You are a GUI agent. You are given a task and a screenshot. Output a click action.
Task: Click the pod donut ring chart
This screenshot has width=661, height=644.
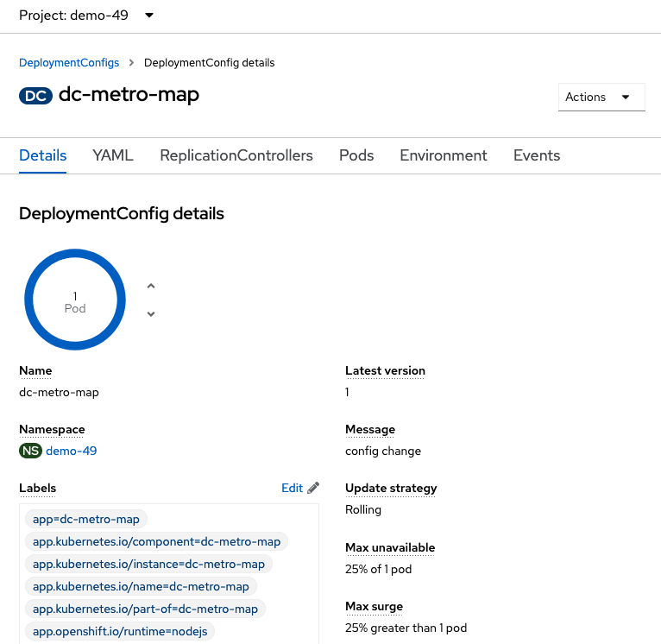point(75,300)
